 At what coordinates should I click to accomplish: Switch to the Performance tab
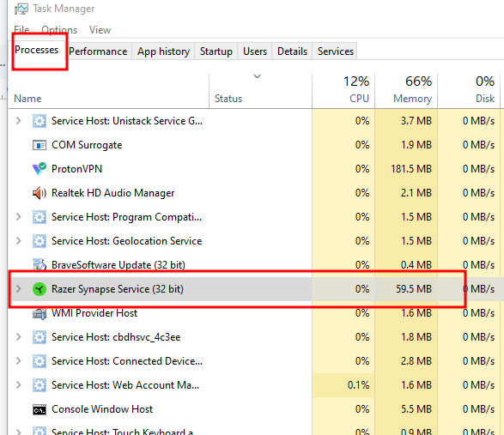98,51
